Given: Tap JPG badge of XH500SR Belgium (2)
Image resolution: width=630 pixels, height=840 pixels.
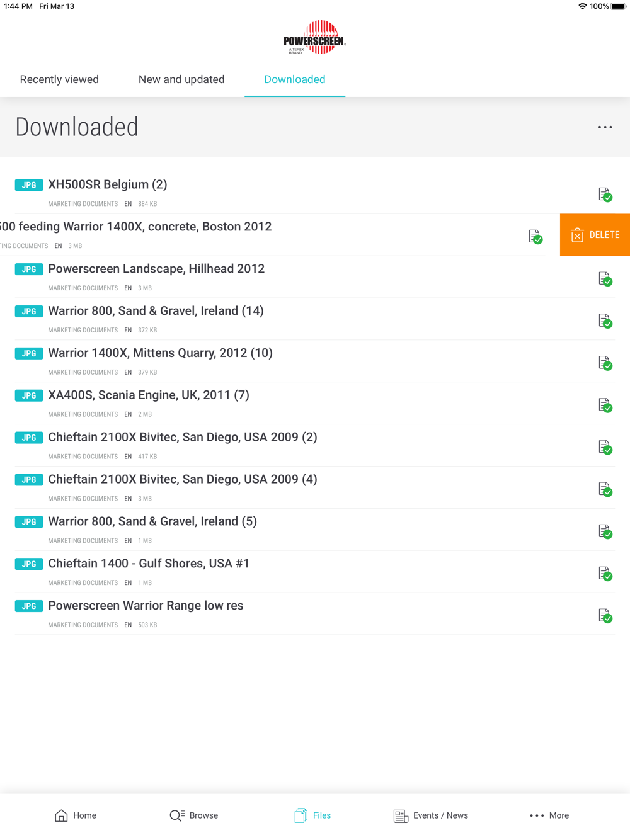Looking at the screenshot, I should tap(29, 185).
